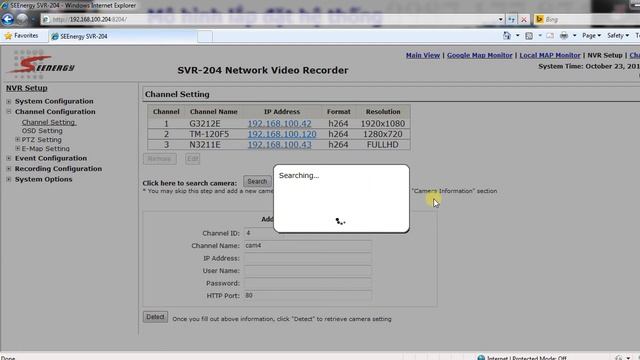Click the Detect button
Viewport: 640px width, 360px height.
point(155,317)
